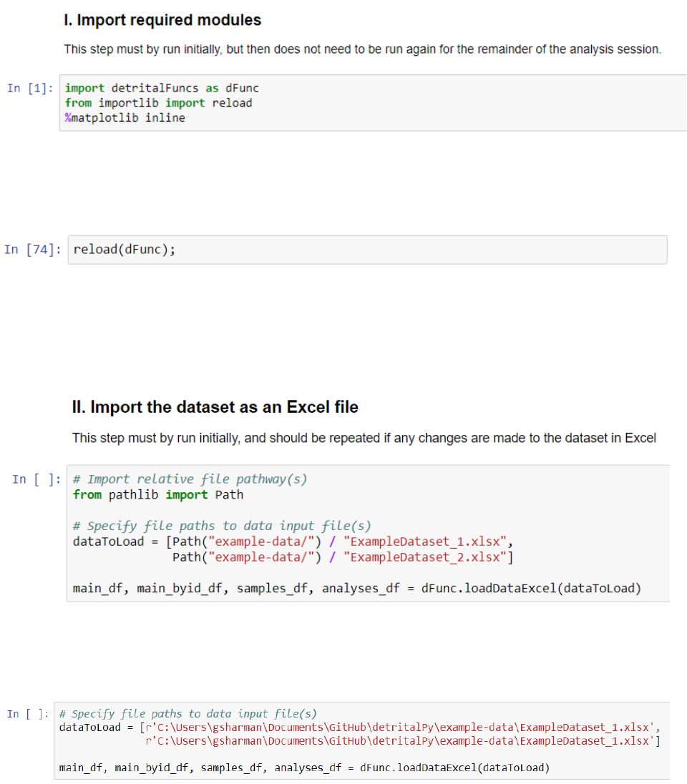Click the '# Import relative file pathway(s)' comment
This screenshot has height=784, width=687.
tap(190, 479)
